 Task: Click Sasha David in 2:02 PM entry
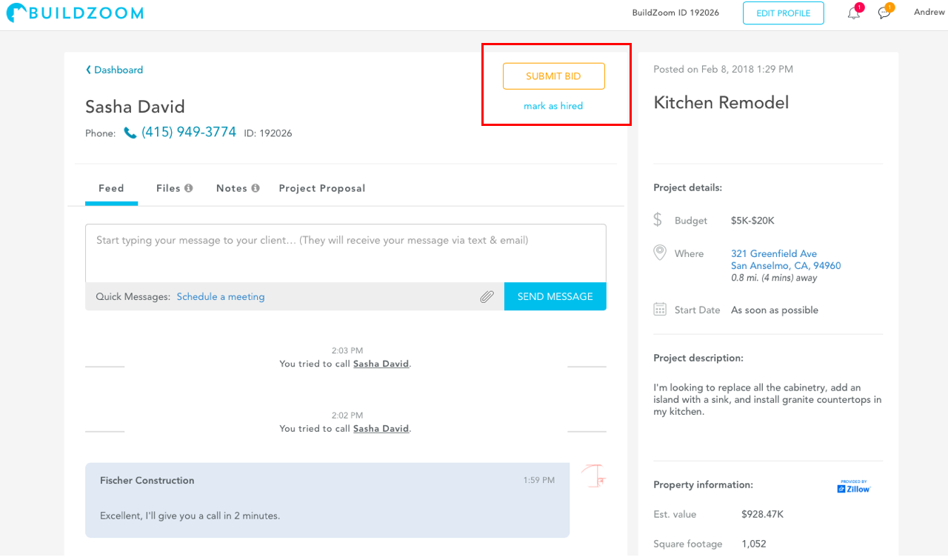(x=381, y=428)
